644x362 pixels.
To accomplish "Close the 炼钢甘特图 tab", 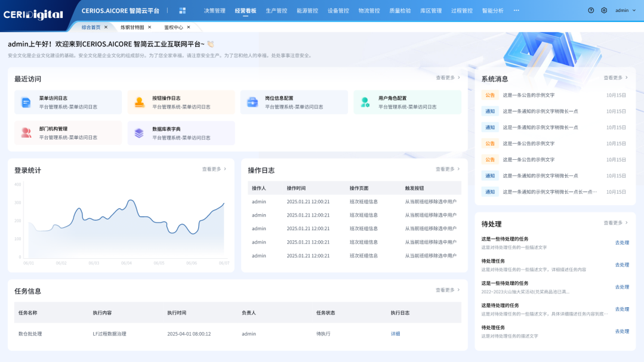I will click(150, 27).
